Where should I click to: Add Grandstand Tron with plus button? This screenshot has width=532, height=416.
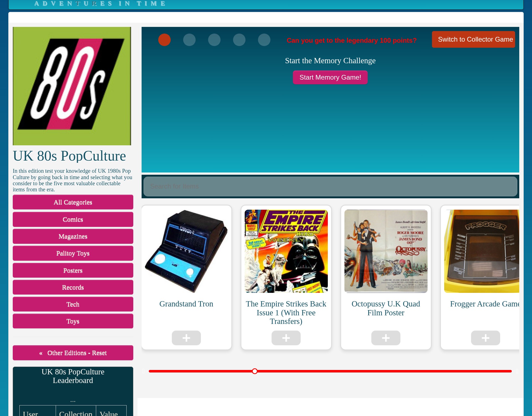186,338
